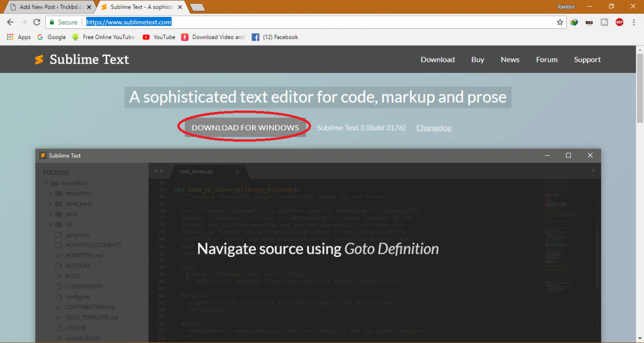Open the editor tab list dropdown arrow
The width and height of the screenshot is (644, 343).
coord(592,171)
